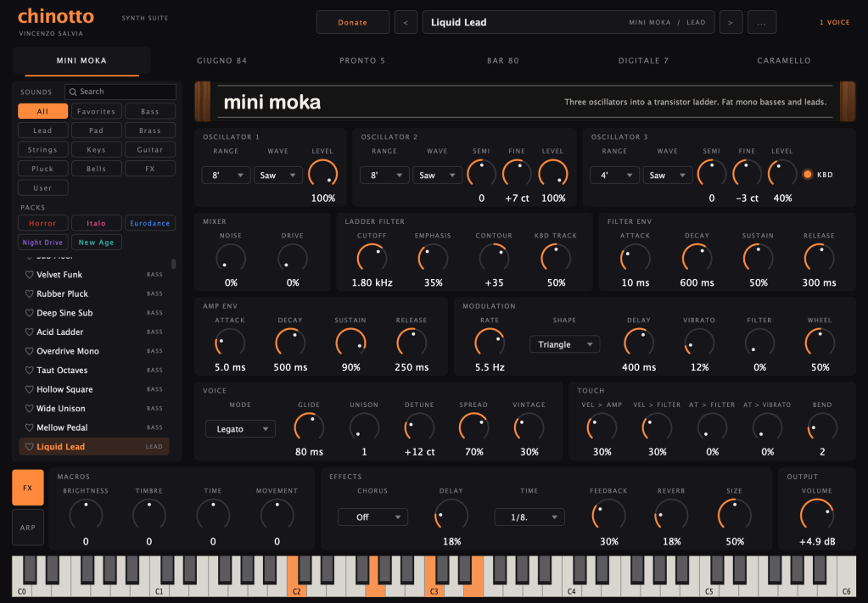Select the Bar 80 tab
The image size is (868, 603).
coord(502,60)
